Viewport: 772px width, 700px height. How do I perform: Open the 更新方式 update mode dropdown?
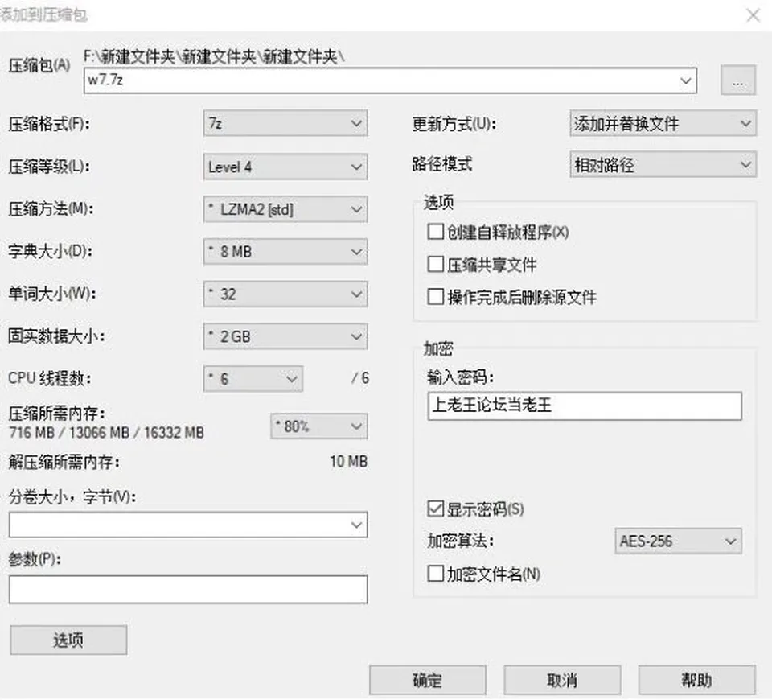point(663,123)
